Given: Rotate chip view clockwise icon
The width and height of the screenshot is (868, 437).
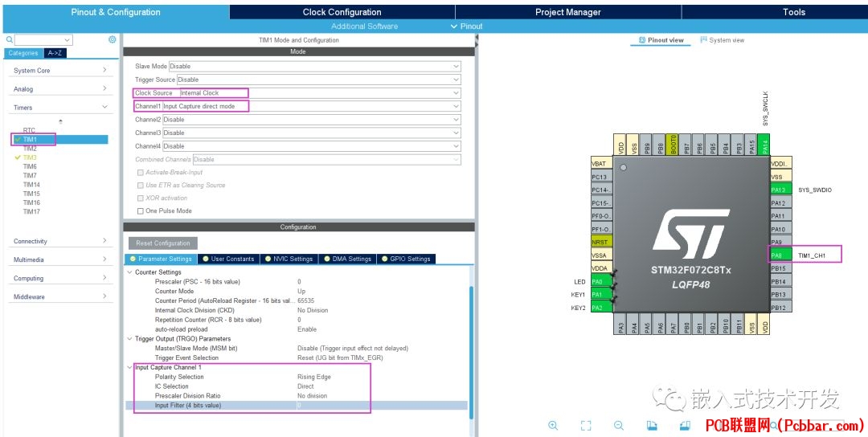Looking at the screenshot, I should pos(652,426).
